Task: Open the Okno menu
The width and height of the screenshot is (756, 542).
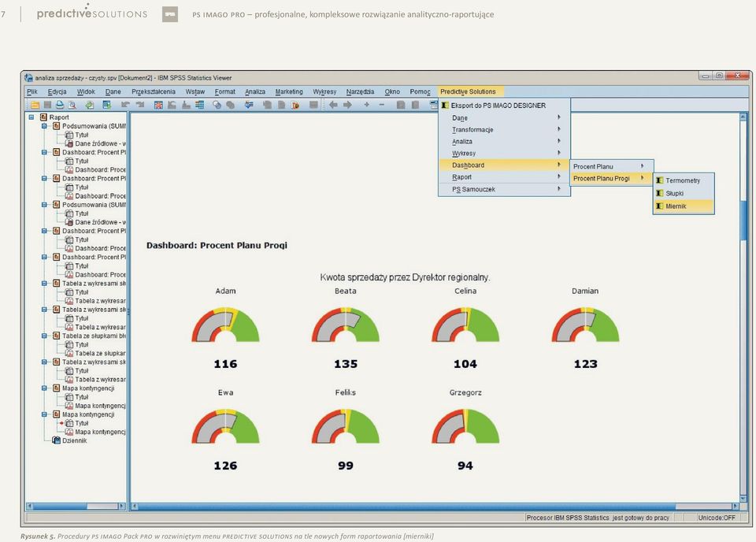Action: coord(392,91)
